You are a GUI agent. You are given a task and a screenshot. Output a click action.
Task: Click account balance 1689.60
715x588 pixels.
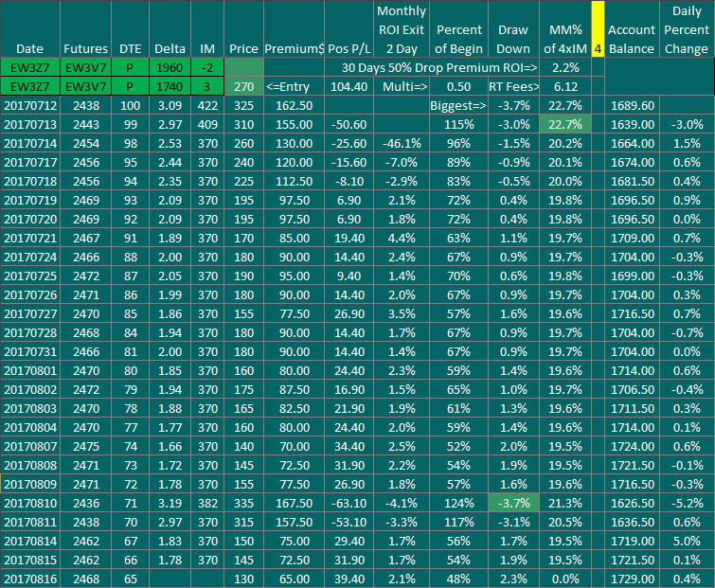click(632, 105)
